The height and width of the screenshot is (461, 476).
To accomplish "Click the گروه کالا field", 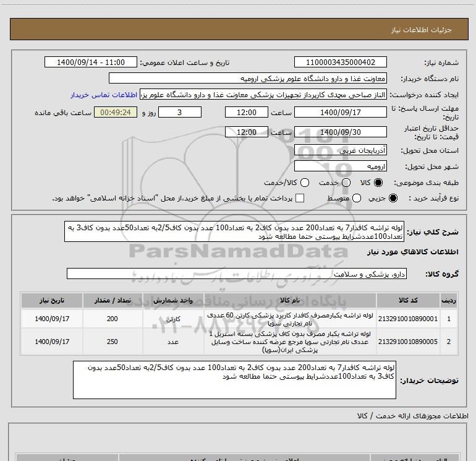I will tap(237, 274).
